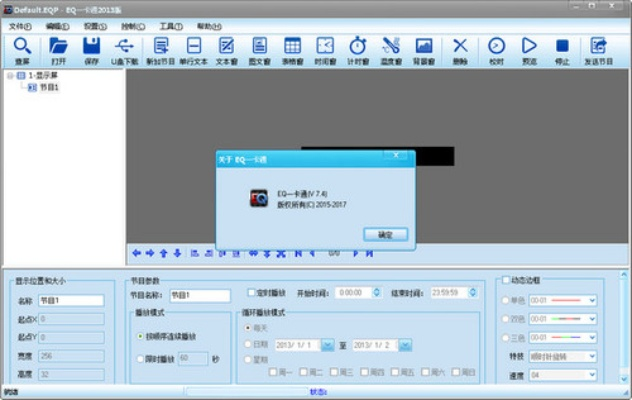The image size is (632, 400).
Task: Open a file with 打开 icon
Action: coord(58,50)
